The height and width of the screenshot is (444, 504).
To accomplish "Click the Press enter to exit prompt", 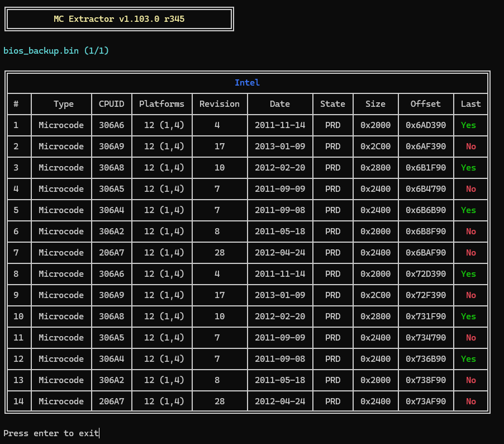I will pyautogui.click(x=51, y=433).
